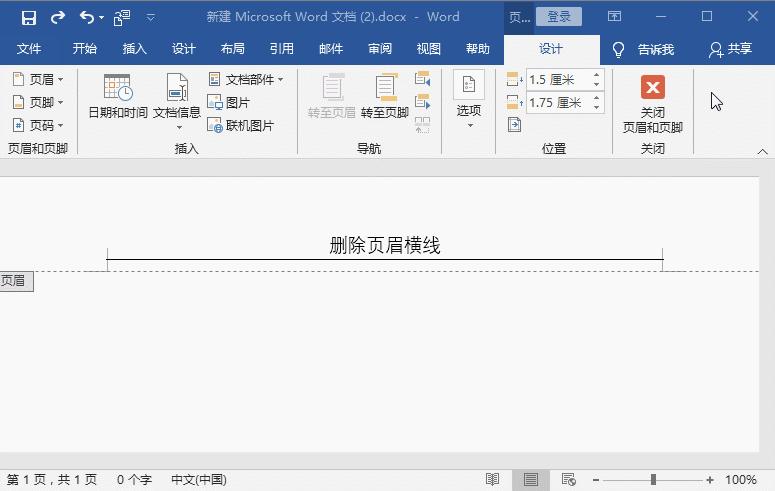Click the Undo arrow in quick access toolbar

pyautogui.click(x=87, y=18)
